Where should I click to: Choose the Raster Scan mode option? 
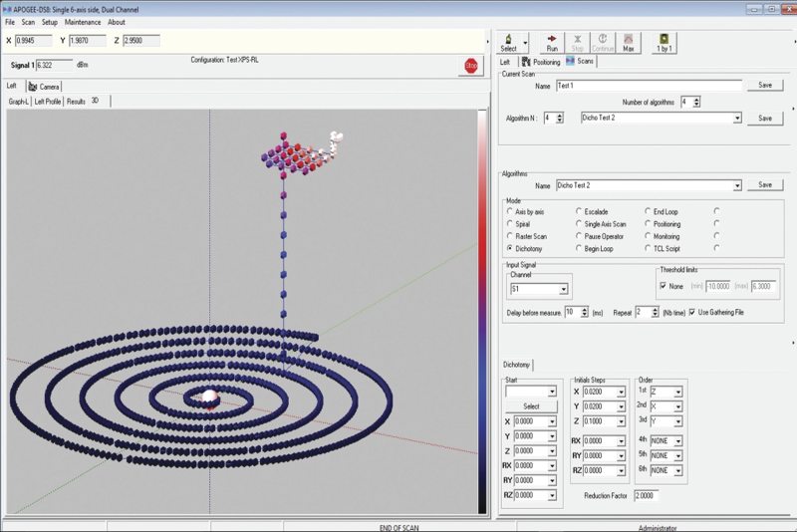coord(511,236)
